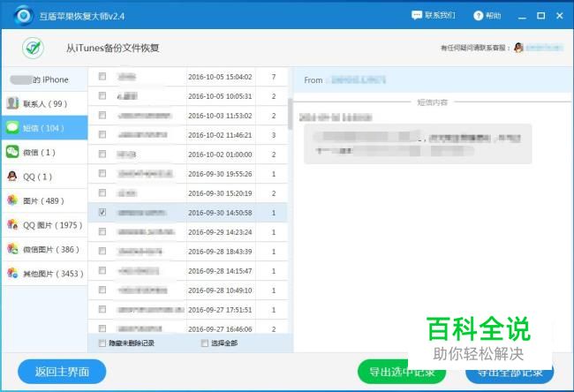Open 微信 (1) category
Image resolution: width=574 pixels, height=392 pixels.
[45, 152]
